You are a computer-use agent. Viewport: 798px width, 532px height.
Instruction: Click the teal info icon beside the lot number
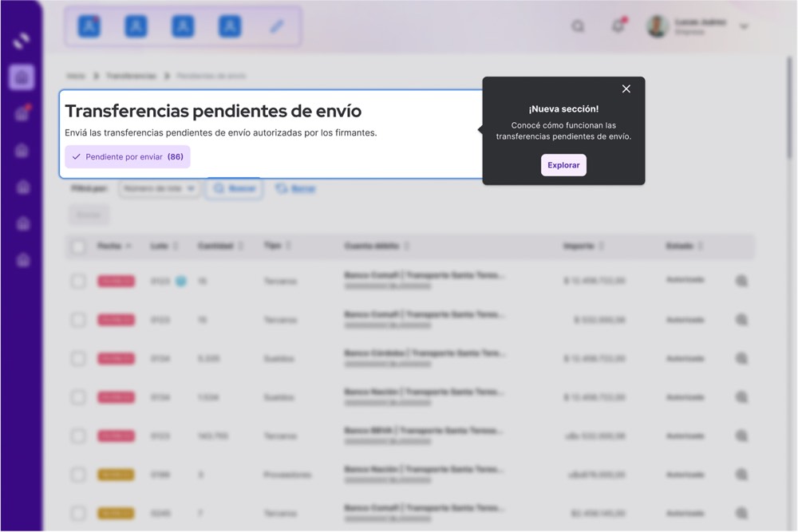180,282
